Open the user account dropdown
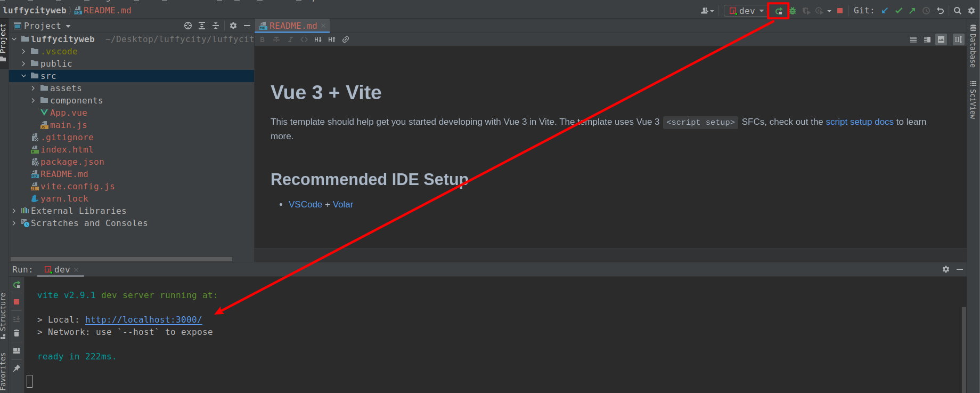 [x=708, y=11]
